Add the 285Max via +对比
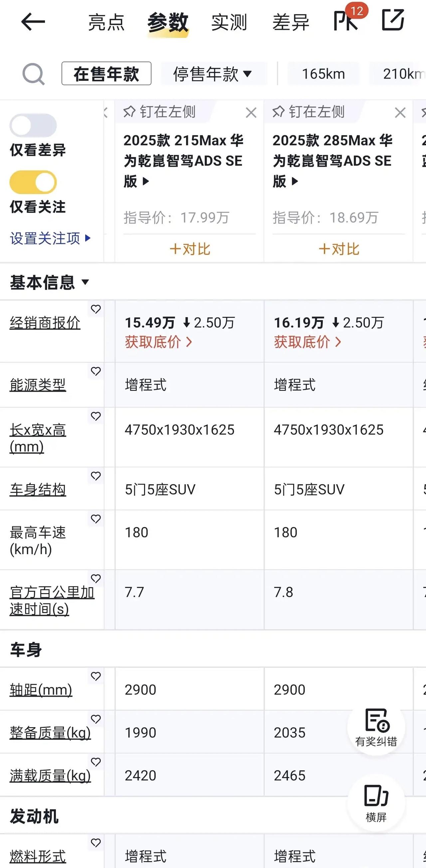 (x=339, y=249)
